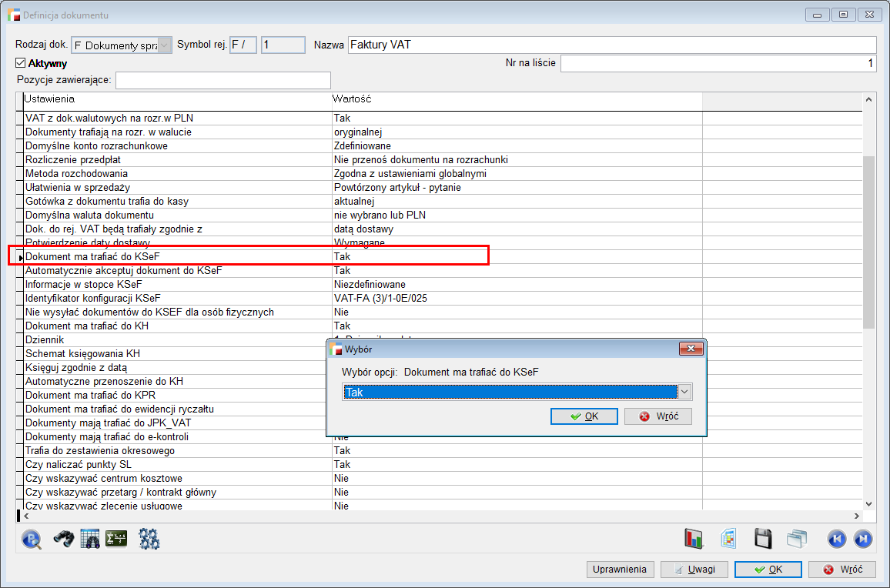Open the bar chart report icon
The width and height of the screenshot is (890, 588).
(694, 539)
